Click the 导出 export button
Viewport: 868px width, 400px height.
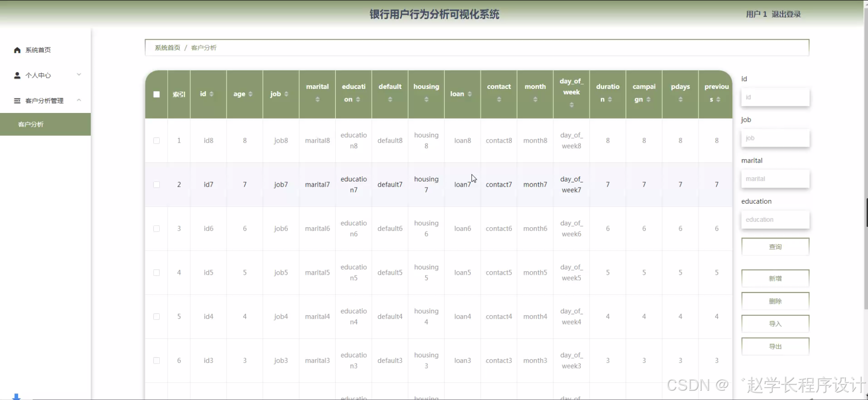click(775, 346)
